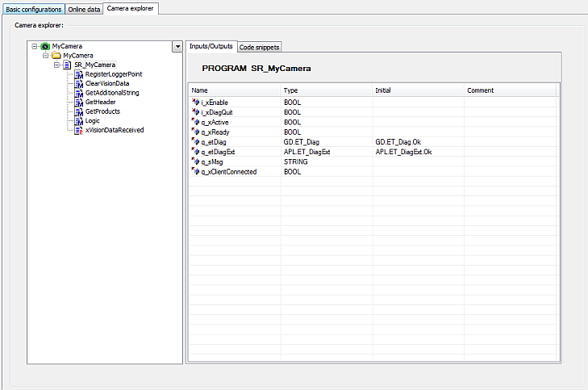Sort by the Type column header
Viewport: 588px width, 390px height.
point(326,90)
